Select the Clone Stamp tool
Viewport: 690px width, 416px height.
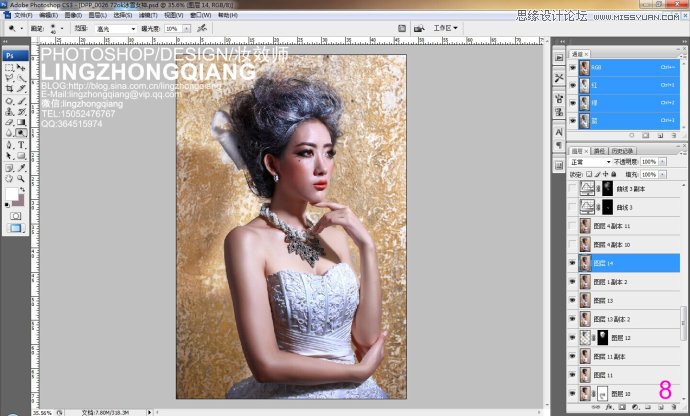coord(9,112)
